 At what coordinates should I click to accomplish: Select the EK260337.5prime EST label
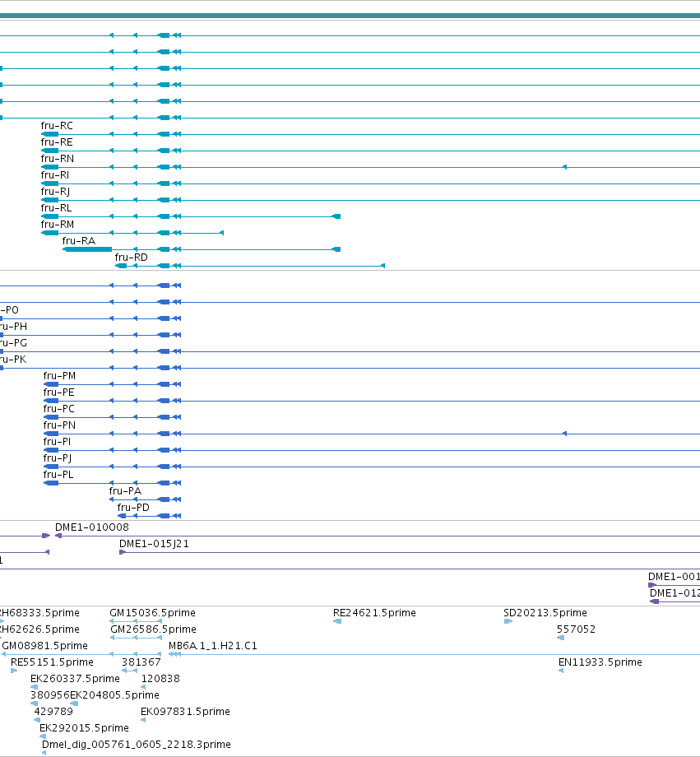(x=76, y=678)
